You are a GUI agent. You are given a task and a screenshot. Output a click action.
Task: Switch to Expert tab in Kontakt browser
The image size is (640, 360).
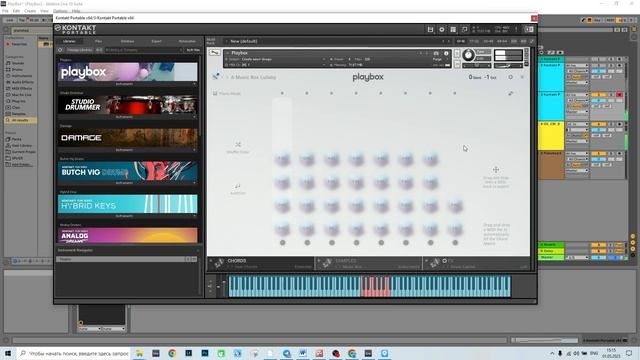[156, 41]
